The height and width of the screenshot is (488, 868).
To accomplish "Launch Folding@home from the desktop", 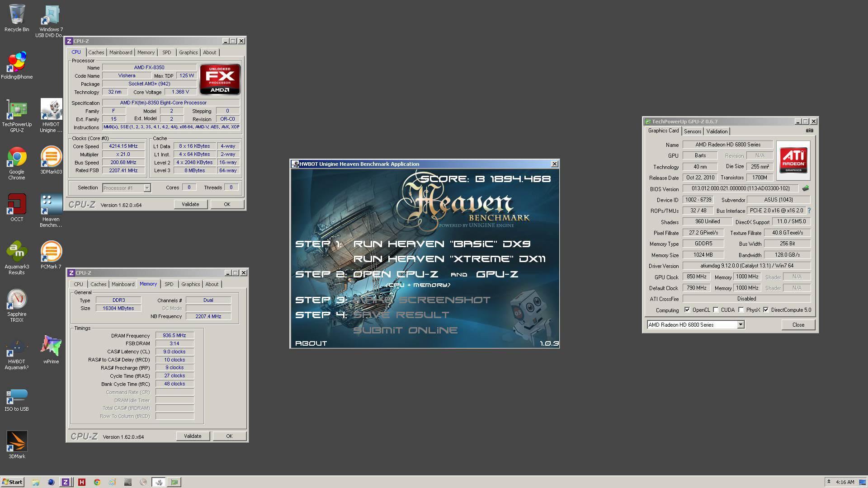I will tap(17, 66).
